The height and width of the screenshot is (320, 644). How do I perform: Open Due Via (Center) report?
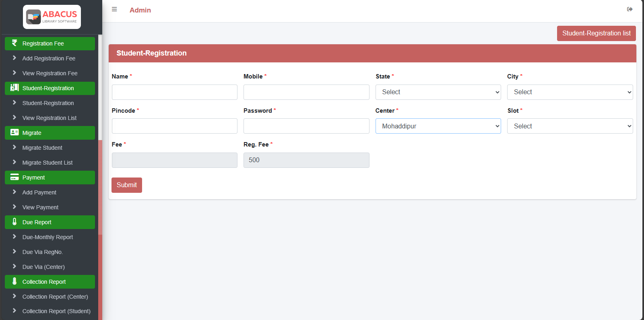[x=43, y=267]
